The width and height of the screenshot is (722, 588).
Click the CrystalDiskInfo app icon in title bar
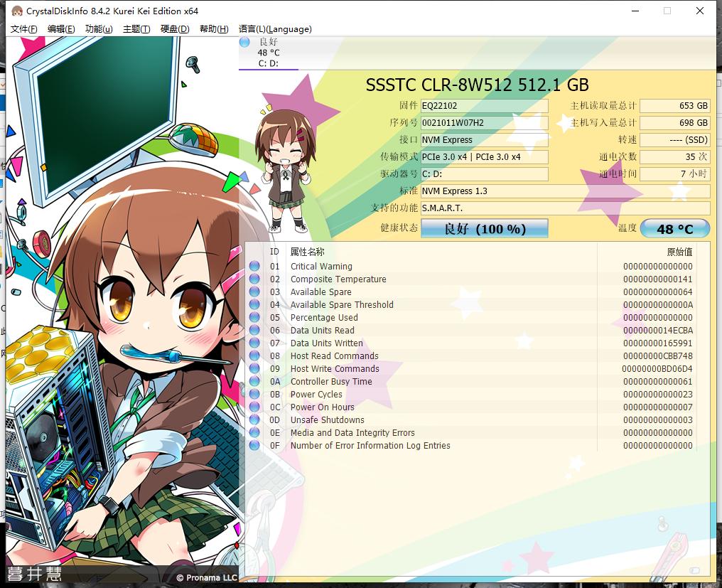coord(16,11)
